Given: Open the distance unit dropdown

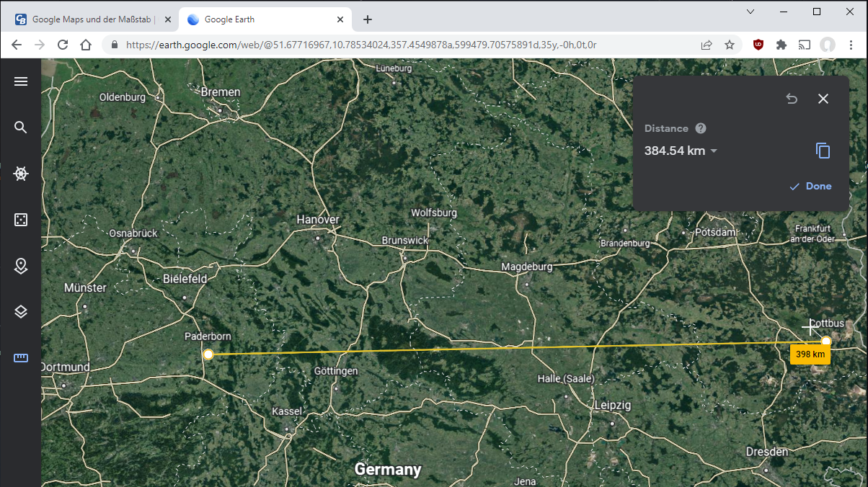Looking at the screenshot, I should coord(714,151).
